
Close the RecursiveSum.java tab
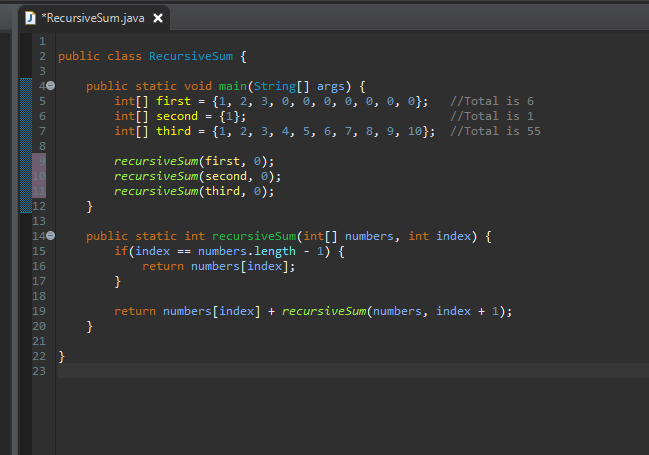click(158, 18)
